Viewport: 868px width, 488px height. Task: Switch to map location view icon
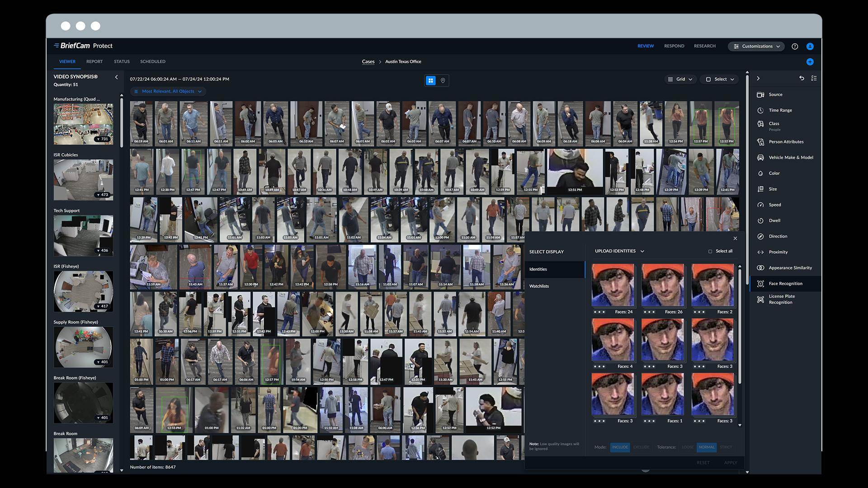[443, 80]
